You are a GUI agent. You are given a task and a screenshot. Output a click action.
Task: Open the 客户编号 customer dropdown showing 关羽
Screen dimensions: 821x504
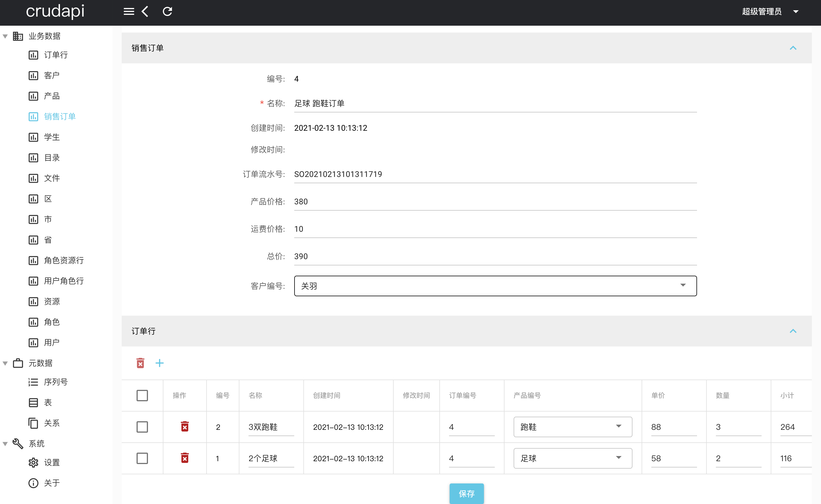(684, 285)
